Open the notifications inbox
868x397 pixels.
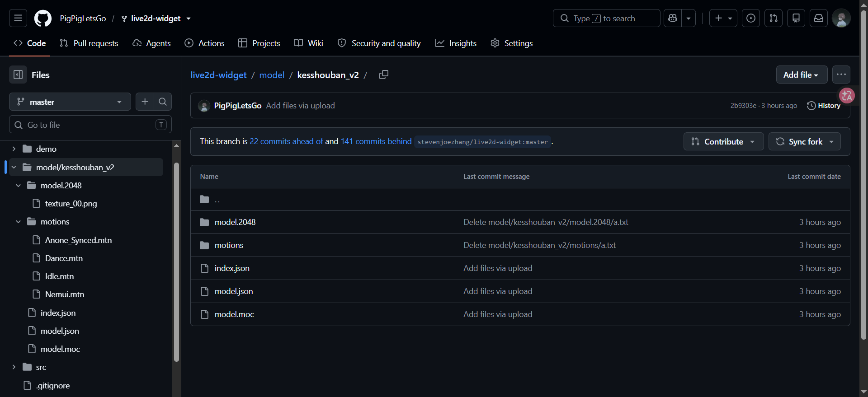click(x=819, y=18)
